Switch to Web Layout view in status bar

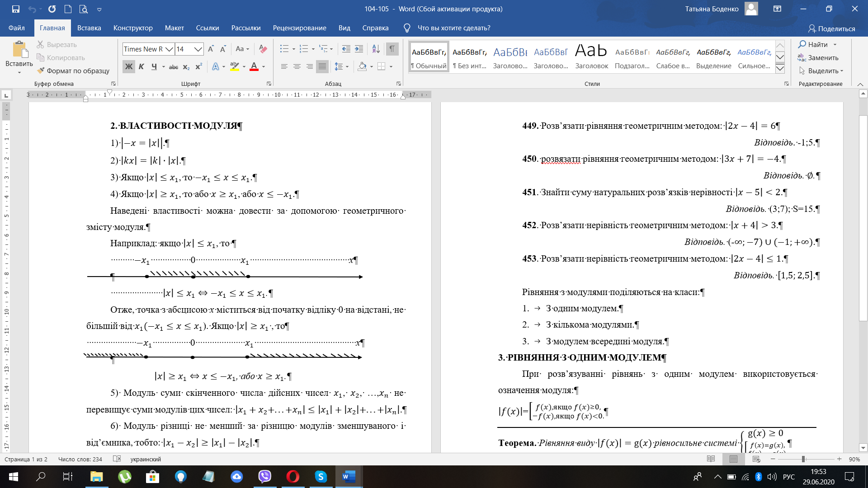point(756,459)
